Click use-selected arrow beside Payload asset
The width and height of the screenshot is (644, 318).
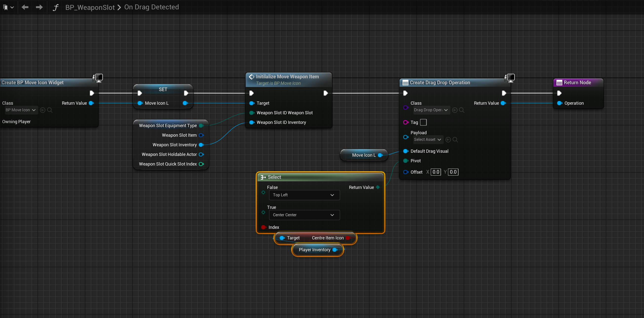(448, 139)
